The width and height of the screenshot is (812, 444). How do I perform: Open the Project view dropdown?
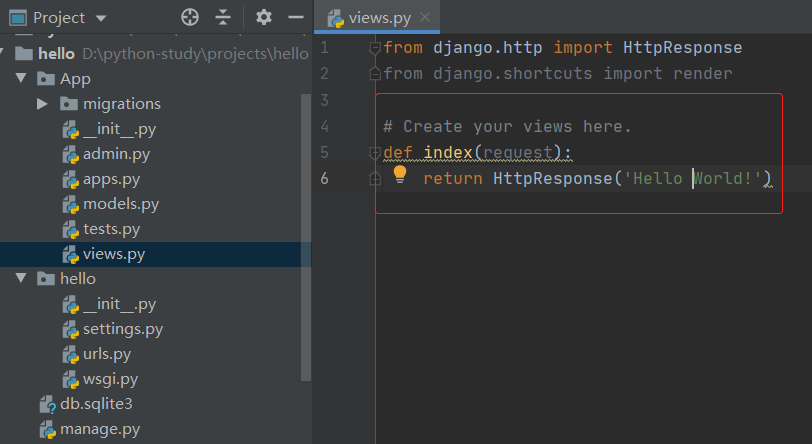[101, 18]
